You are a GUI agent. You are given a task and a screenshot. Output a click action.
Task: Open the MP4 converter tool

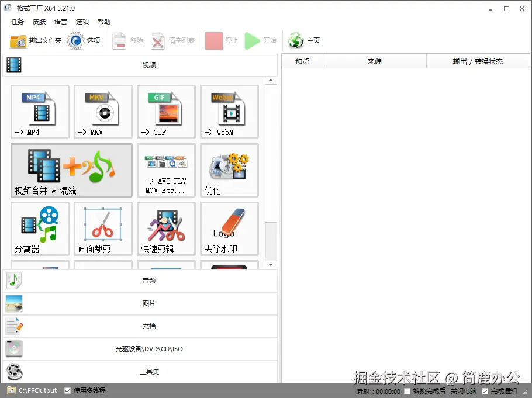tap(39, 112)
